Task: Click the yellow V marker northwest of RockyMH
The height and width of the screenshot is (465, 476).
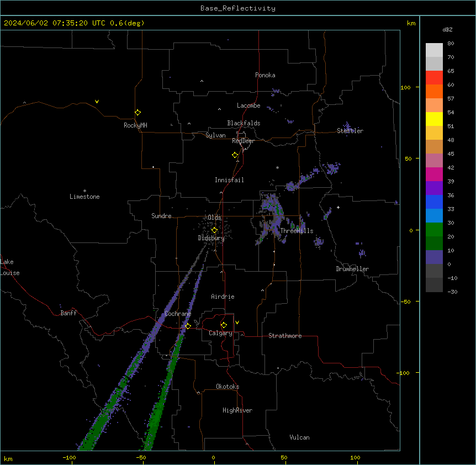Action: tap(97, 102)
